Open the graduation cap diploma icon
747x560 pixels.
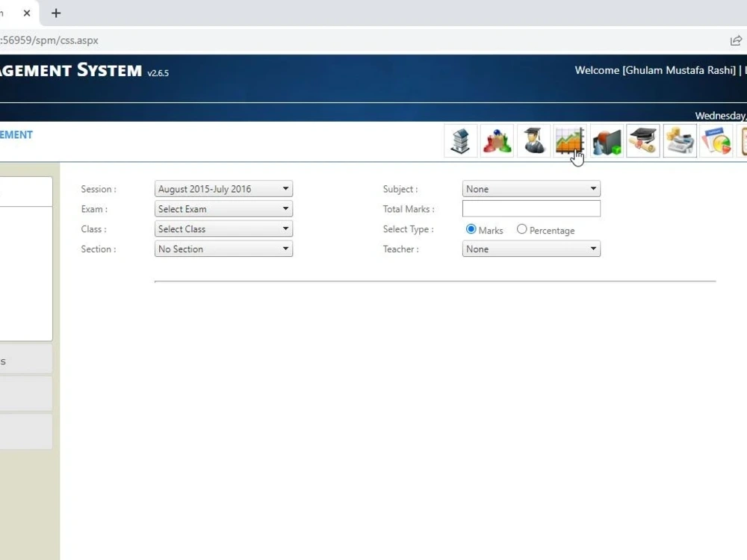pyautogui.click(x=643, y=141)
